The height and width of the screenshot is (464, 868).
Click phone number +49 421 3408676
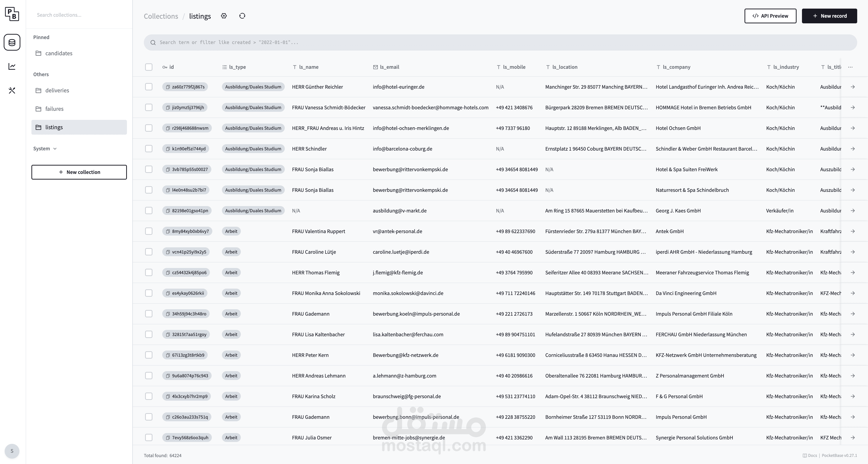[514, 107]
